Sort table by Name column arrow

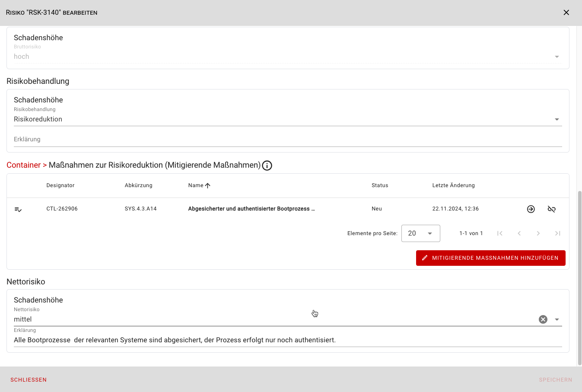[x=207, y=185]
